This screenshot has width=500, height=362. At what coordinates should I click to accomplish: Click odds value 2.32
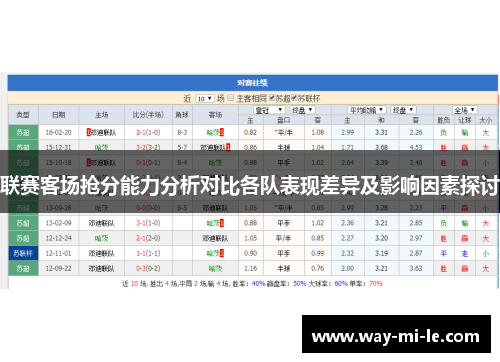(x=347, y=253)
